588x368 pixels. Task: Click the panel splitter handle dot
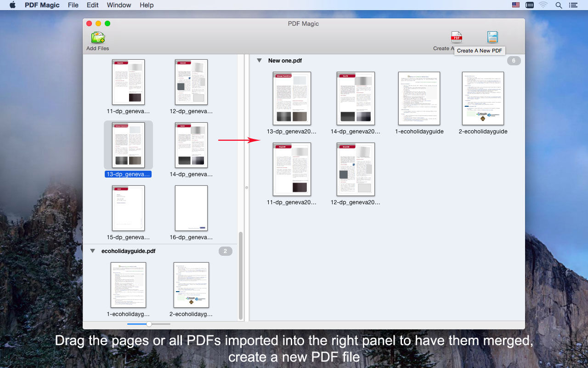246,188
